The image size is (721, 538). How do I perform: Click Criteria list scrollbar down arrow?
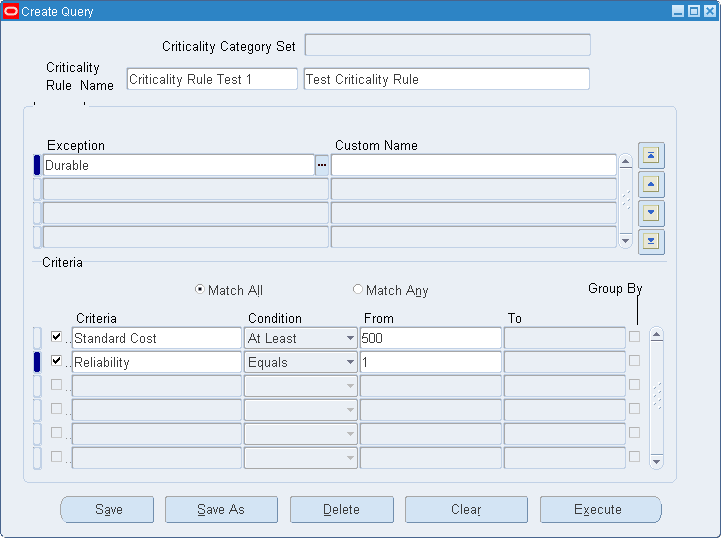click(656, 462)
